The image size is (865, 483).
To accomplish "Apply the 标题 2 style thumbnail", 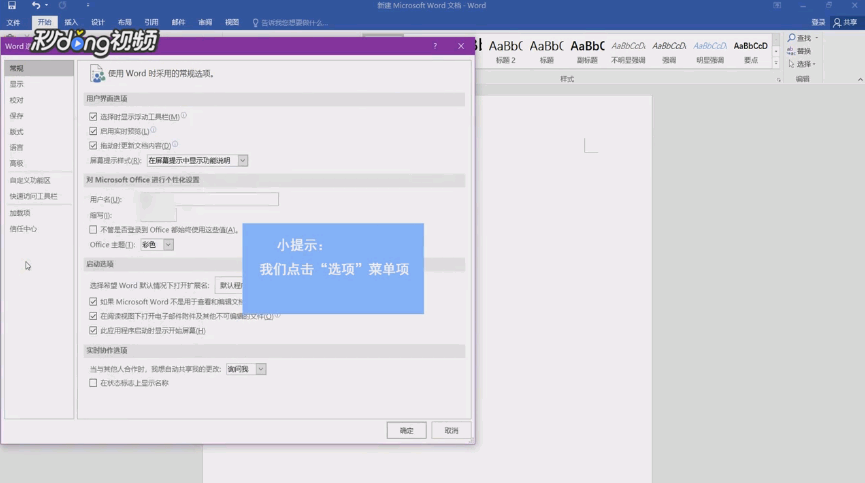I will [505, 52].
